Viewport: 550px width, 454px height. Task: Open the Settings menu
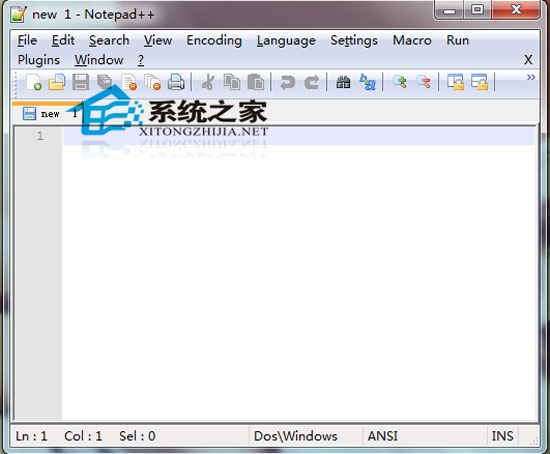point(354,40)
